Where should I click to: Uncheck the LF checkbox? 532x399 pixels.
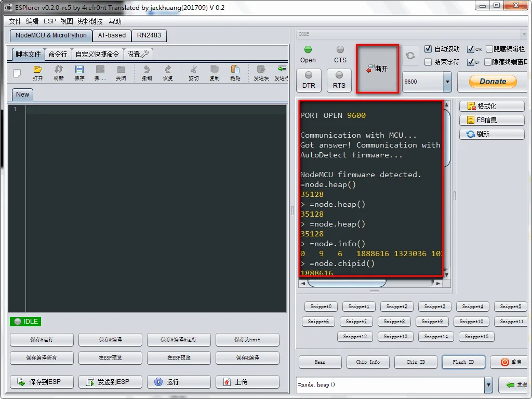(x=470, y=62)
